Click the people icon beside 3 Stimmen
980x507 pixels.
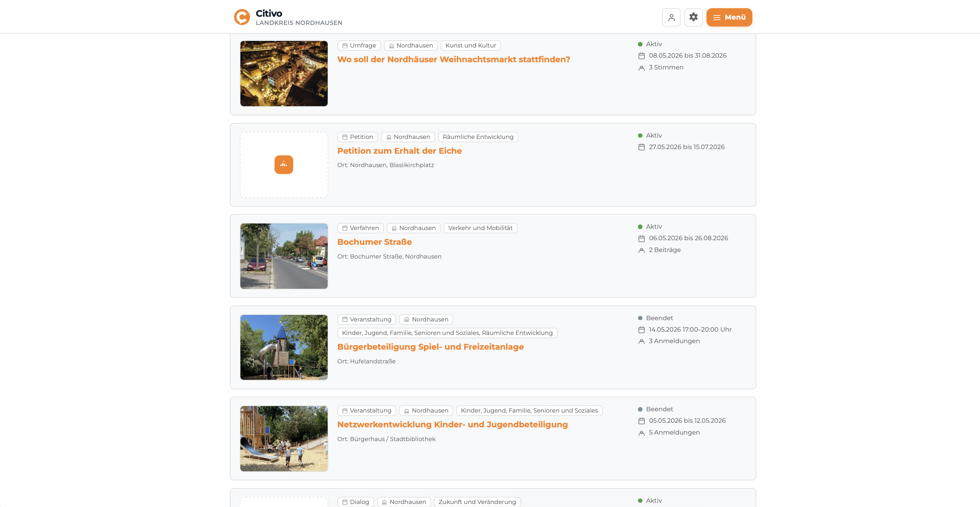pyautogui.click(x=642, y=68)
